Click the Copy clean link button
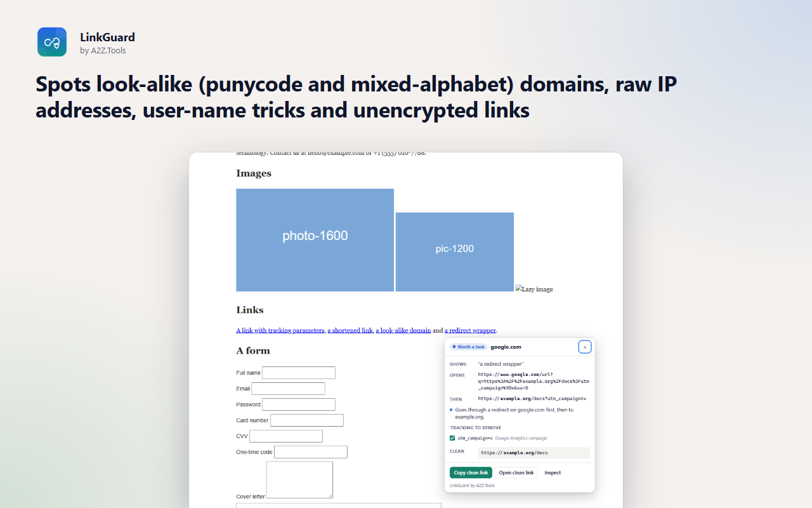 (471, 472)
